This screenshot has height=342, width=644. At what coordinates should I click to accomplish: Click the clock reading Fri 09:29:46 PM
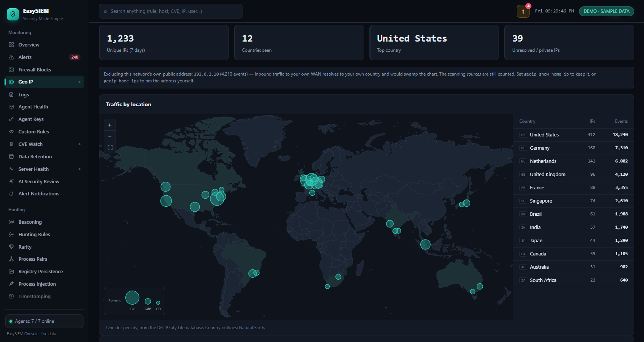[x=554, y=11]
